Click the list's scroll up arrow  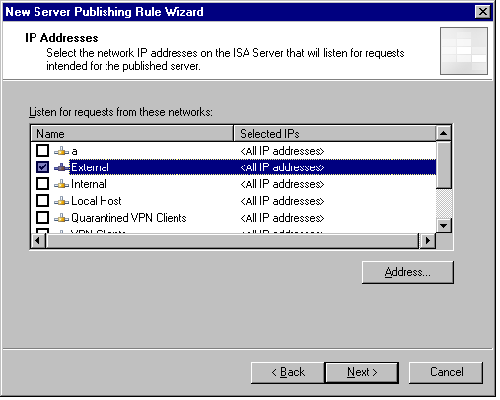point(444,134)
